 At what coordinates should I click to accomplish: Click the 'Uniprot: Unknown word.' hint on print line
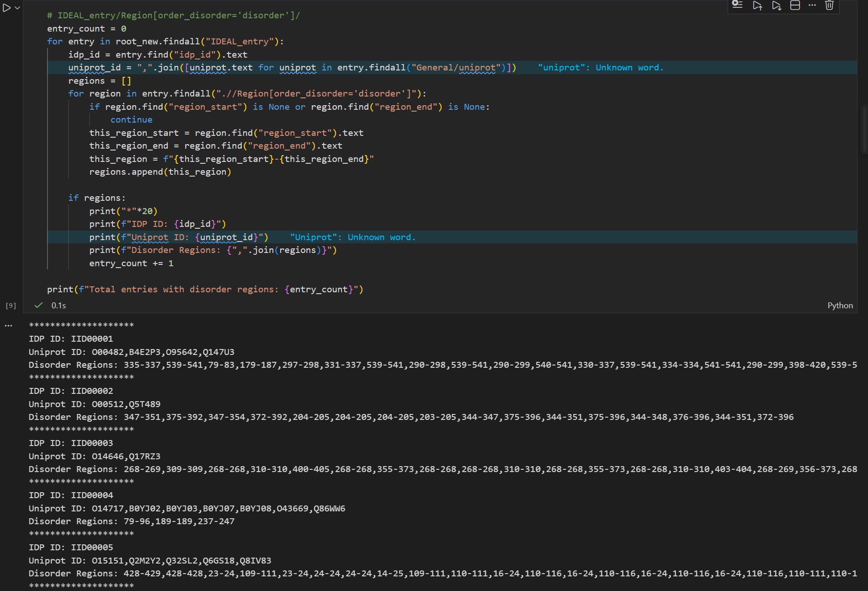353,237
